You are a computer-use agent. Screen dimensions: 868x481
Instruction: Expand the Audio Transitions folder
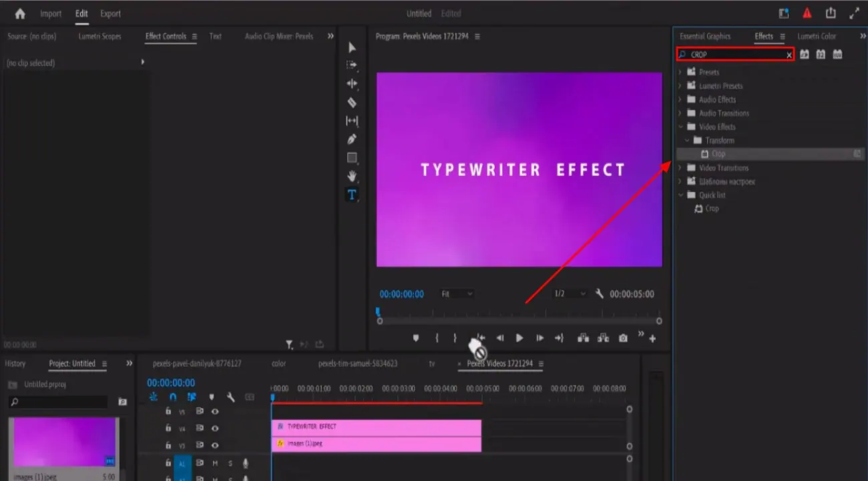tap(680, 113)
